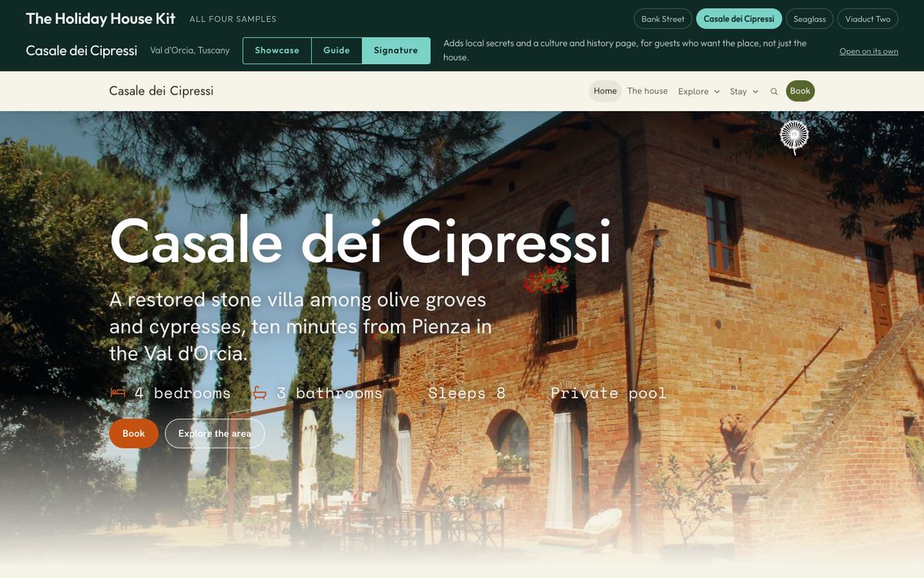
Task: Choose the Viaduct Two sample pill
Action: tap(868, 18)
